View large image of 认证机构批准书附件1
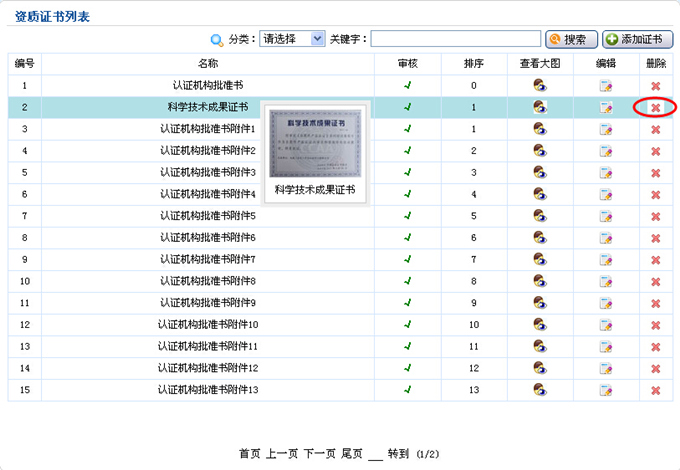This screenshot has height=470, width=680. (541, 129)
